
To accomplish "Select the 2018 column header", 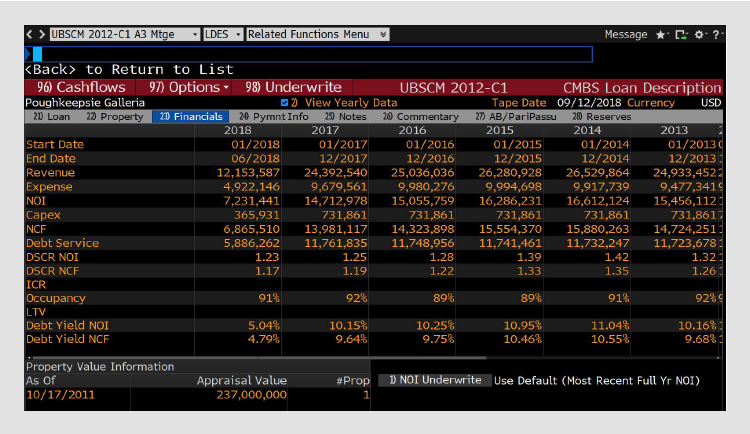I will pos(238,130).
